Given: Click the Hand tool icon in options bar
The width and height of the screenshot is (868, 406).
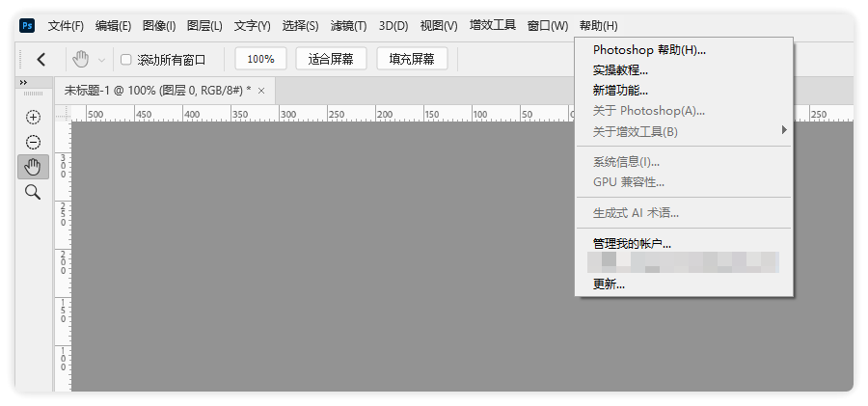Looking at the screenshot, I should tap(81, 59).
